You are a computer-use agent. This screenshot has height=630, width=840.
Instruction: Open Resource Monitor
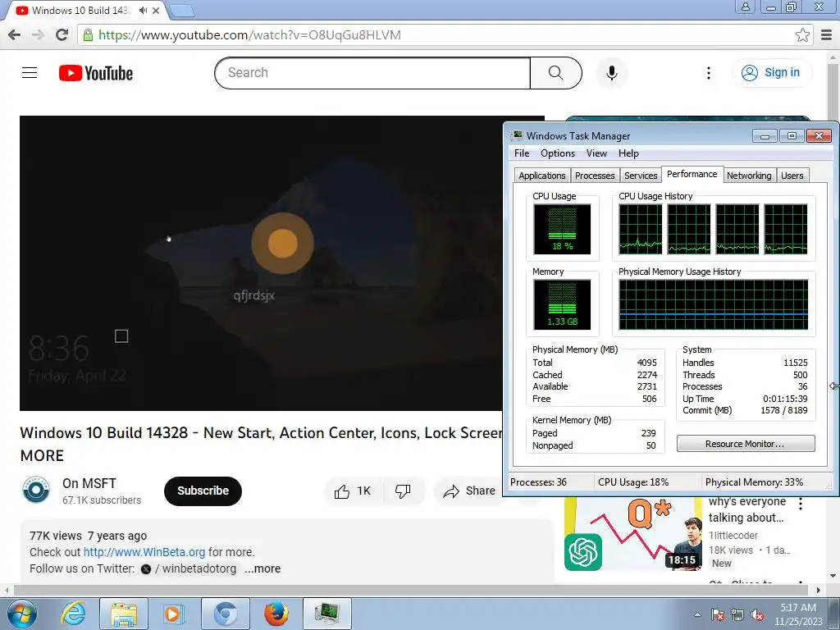point(745,444)
